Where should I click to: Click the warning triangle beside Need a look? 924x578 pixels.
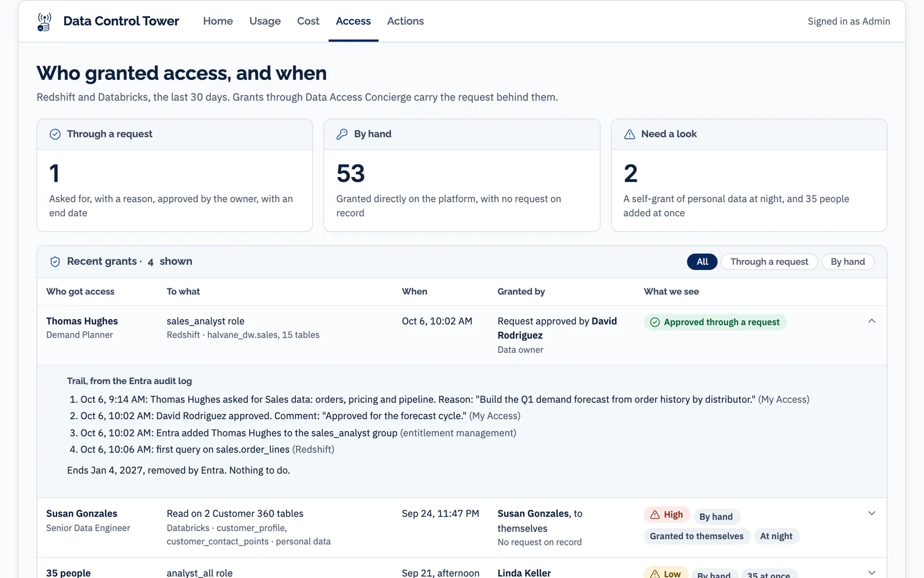point(629,134)
